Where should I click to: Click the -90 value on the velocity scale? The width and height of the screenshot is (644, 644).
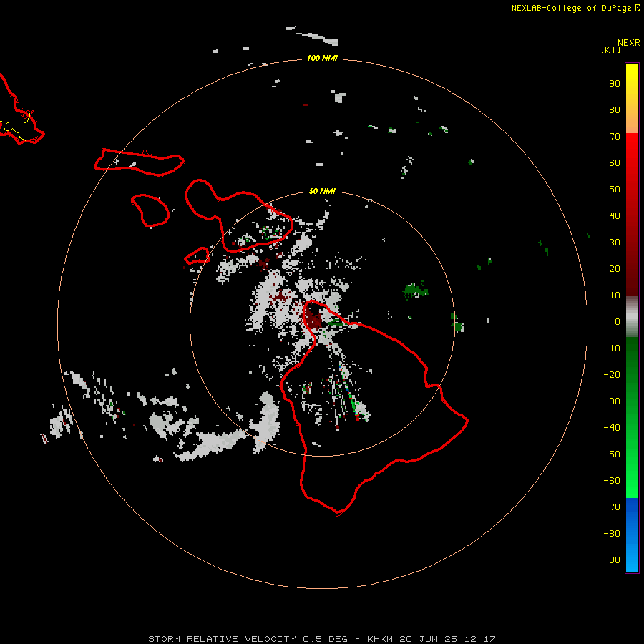pyautogui.click(x=612, y=560)
